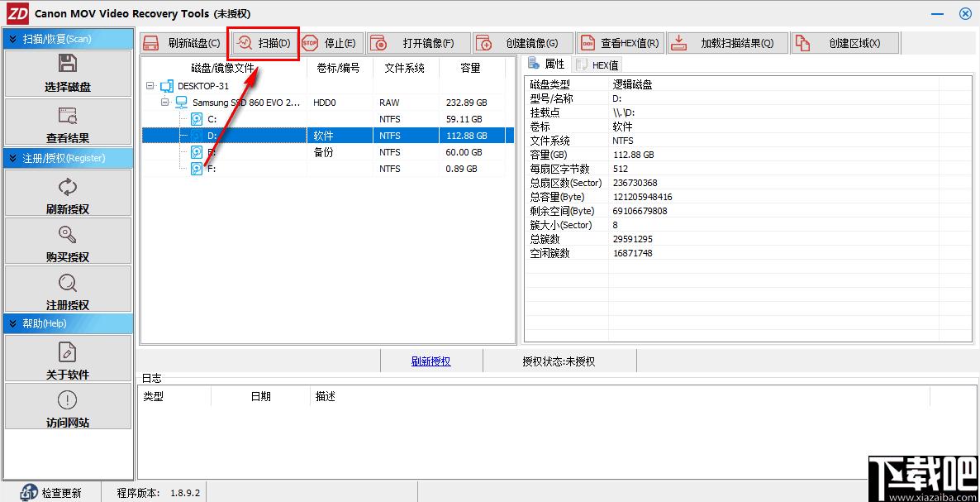The image size is (980, 502).
Task: Click the 121205948416 total bytes value
Action: point(643,197)
